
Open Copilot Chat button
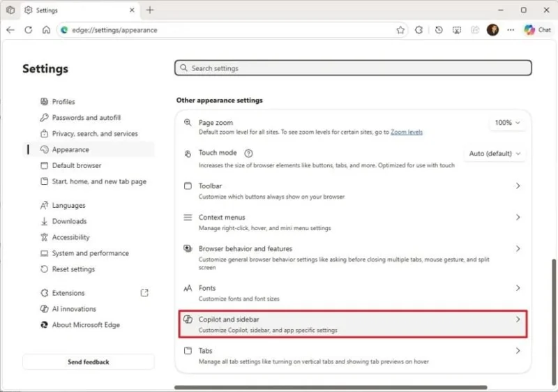[x=537, y=30]
